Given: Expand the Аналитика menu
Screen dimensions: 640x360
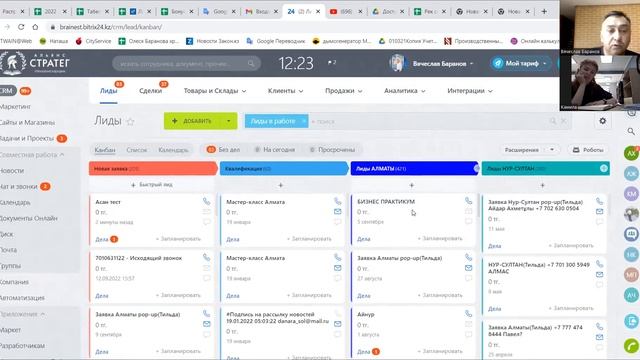Looking at the screenshot, I should pyautogui.click(x=404, y=91).
